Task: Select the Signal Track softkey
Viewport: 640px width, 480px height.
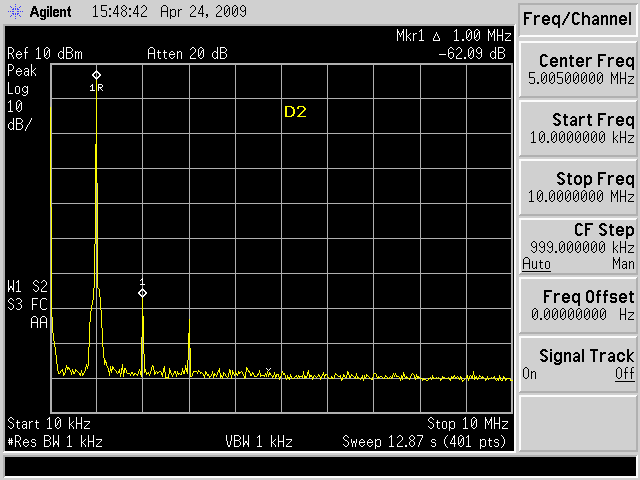Action: [578, 364]
